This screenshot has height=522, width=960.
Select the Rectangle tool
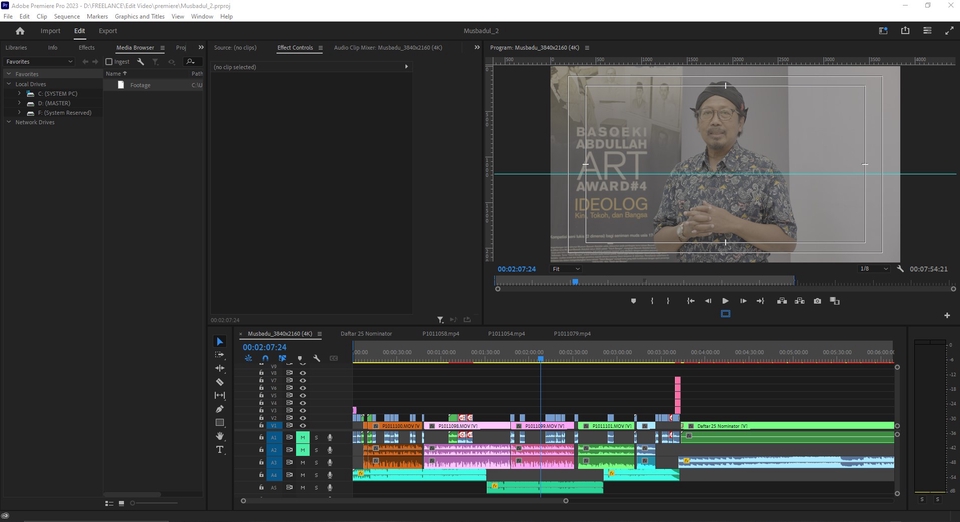(220, 423)
